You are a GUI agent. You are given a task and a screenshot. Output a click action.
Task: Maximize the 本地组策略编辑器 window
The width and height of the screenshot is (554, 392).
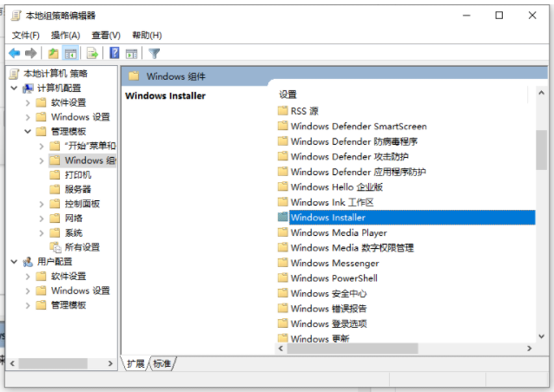pos(499,16)
